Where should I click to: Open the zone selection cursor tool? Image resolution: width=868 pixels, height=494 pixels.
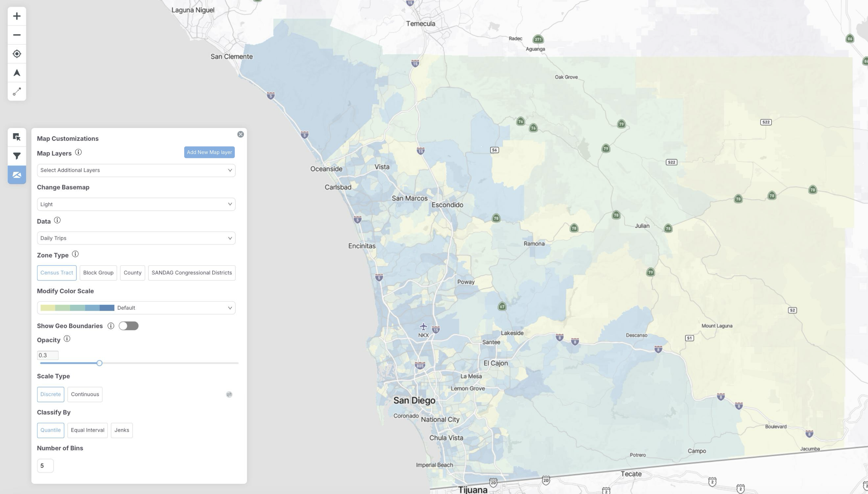17,137
